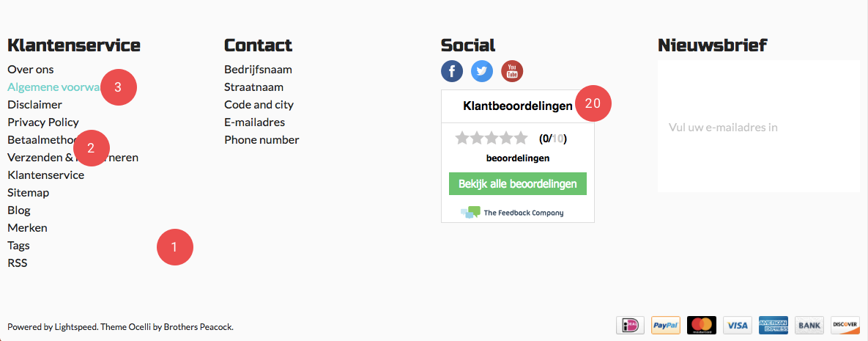Click the Brothers Peacock theme credit
The width and height of the screenshot is (868, 341).
point(199,327)
